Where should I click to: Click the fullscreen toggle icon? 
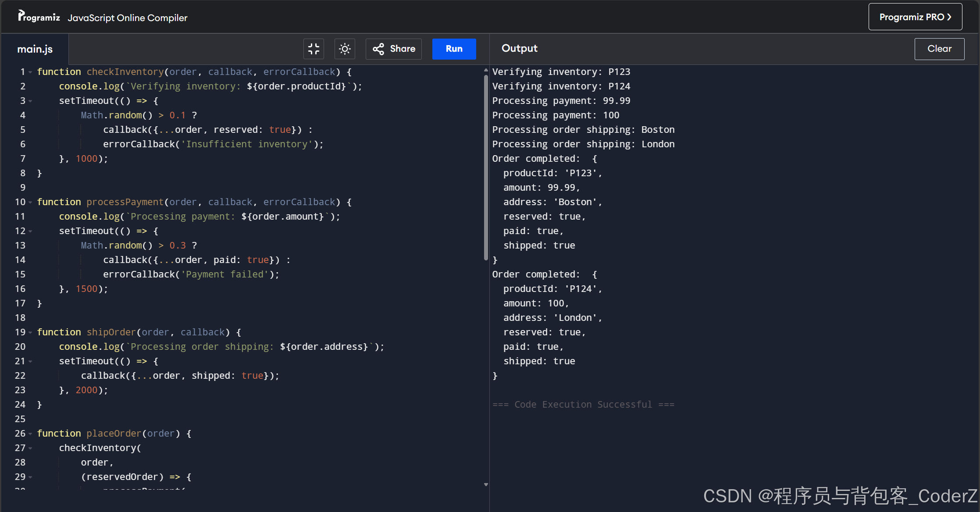314,49
